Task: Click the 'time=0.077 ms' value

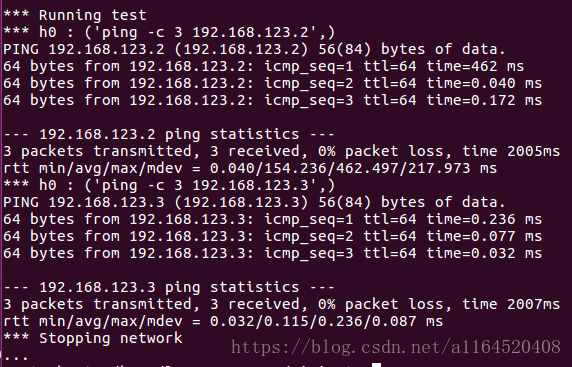Action: (x=484, y=236)
